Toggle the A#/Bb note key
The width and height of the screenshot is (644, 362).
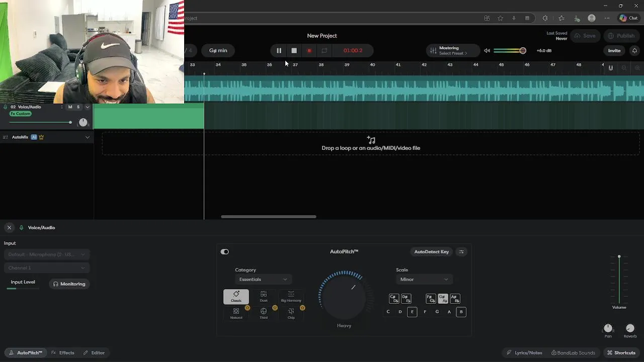(455, 299)
